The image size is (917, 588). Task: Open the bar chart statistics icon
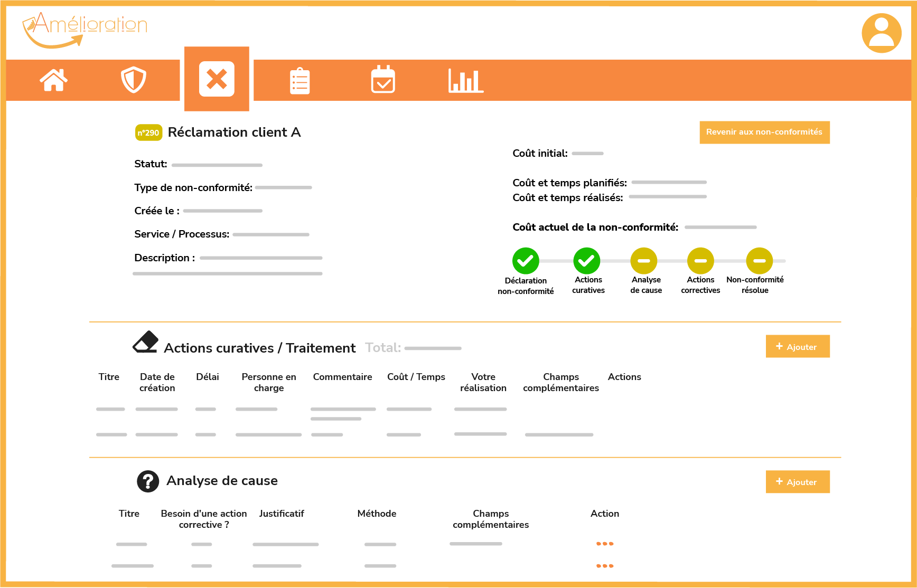tap(465, 81)
